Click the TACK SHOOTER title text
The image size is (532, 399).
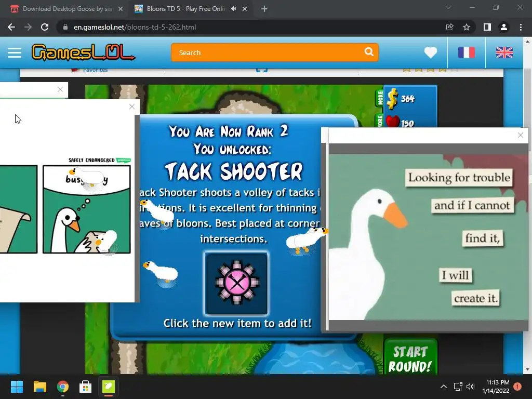(233, 171)
